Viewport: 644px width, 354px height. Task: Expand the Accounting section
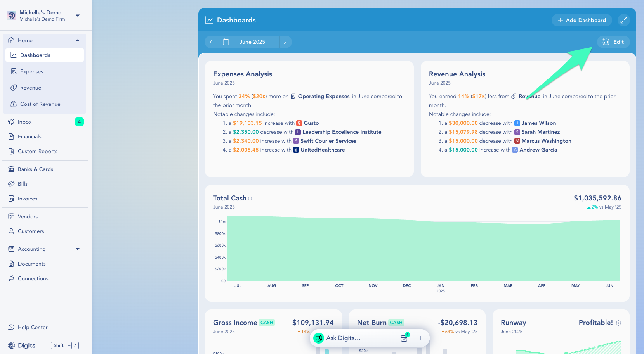[78, 249]
